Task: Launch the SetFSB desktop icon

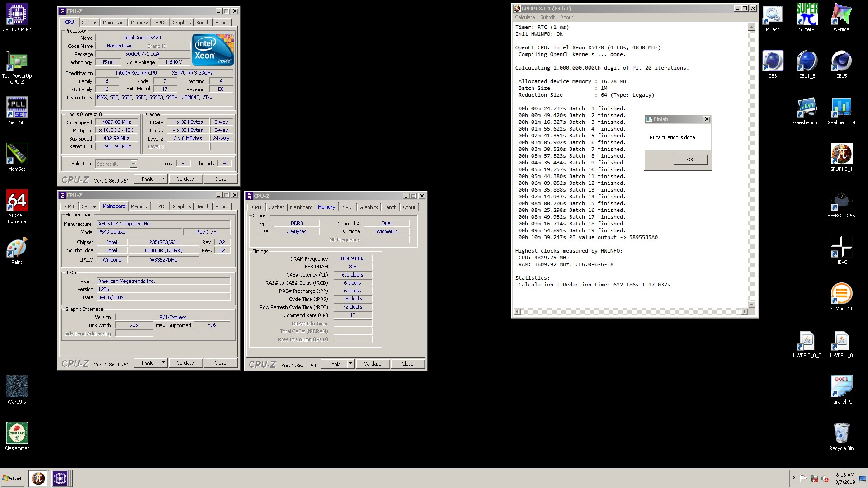Action: pos(17,111)
